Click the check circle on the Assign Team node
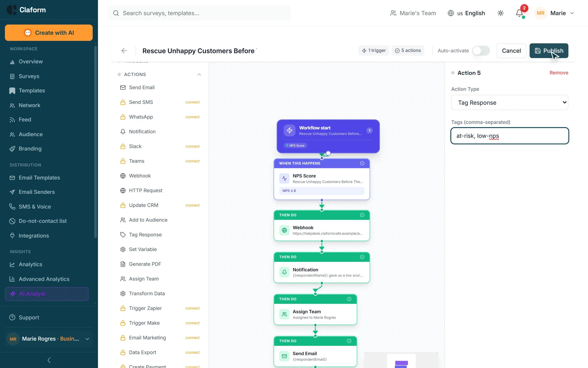This screenshot has height=368, width=588. (x=349, y=299)
